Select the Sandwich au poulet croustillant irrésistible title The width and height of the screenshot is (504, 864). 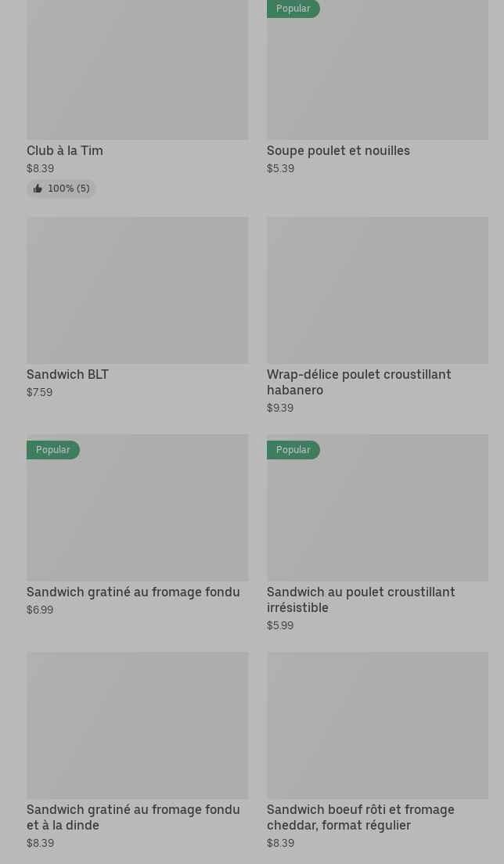[x=360, y=599]
